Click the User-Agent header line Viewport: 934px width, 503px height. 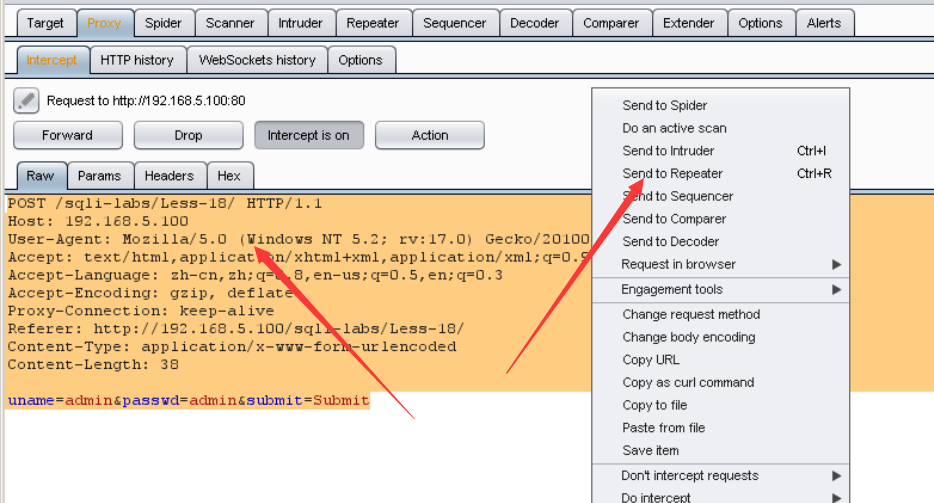point(298,240)
